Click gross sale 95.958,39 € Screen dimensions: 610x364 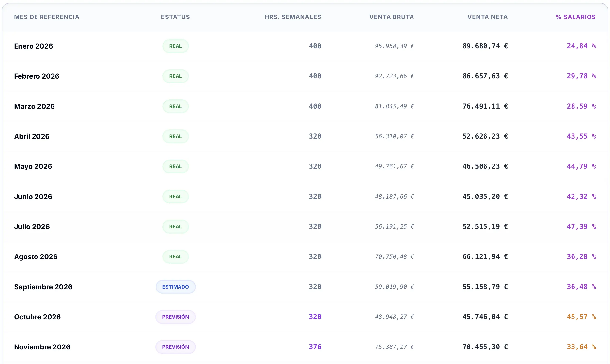(394, 46)
